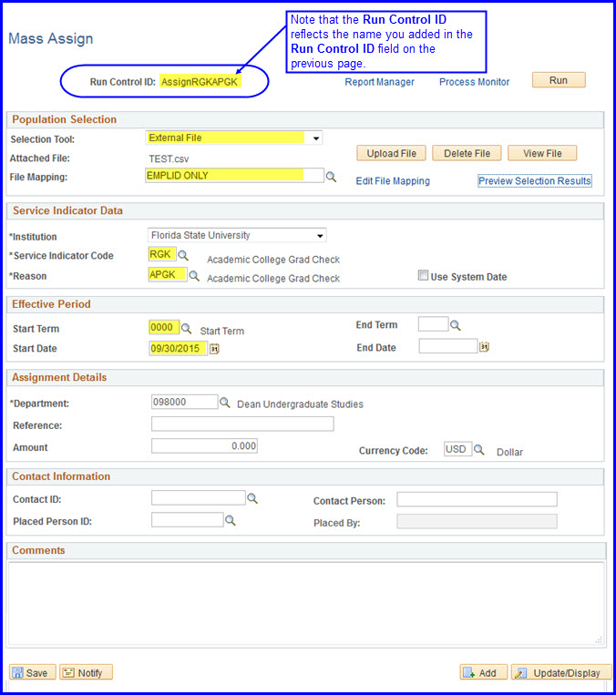Open the Institution dropdown list

319,236
